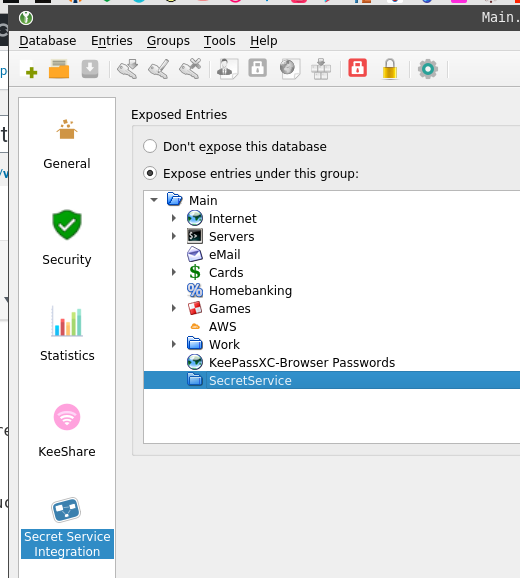Open the Database menu
The image size is (520, 578).
click(48, 41)
